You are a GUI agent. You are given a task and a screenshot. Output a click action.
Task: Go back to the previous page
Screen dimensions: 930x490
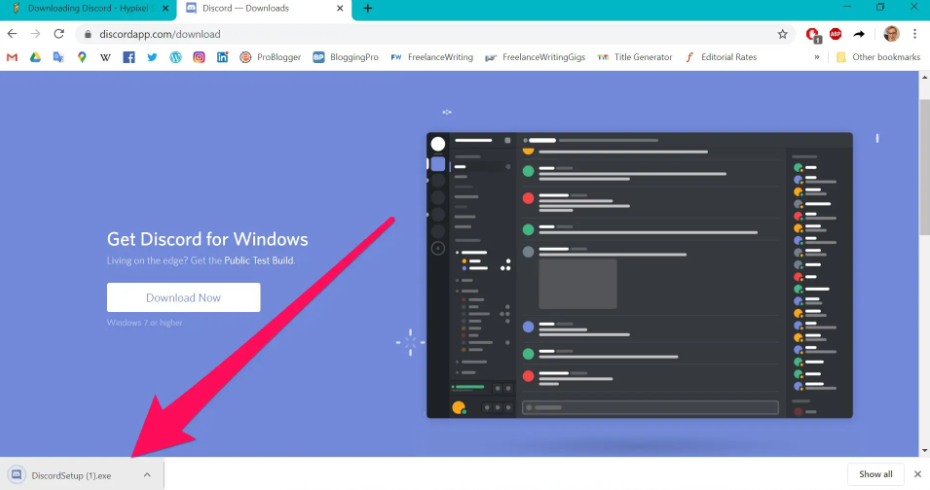12,34
